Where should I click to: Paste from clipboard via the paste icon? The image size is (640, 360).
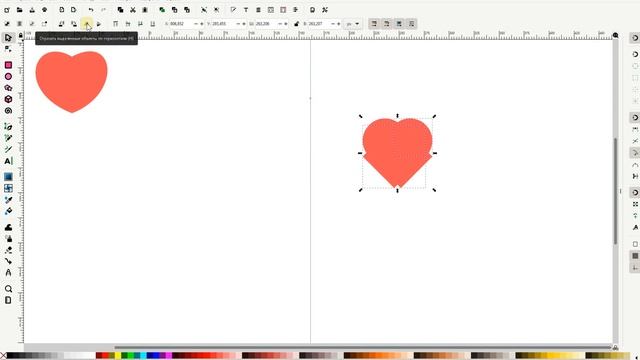[145, 10]
